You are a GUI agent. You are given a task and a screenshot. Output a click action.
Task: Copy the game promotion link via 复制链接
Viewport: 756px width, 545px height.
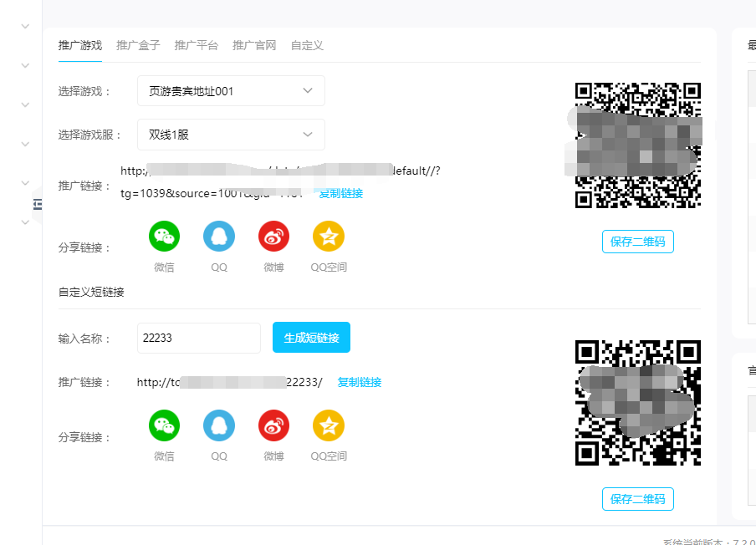(341, 194)
